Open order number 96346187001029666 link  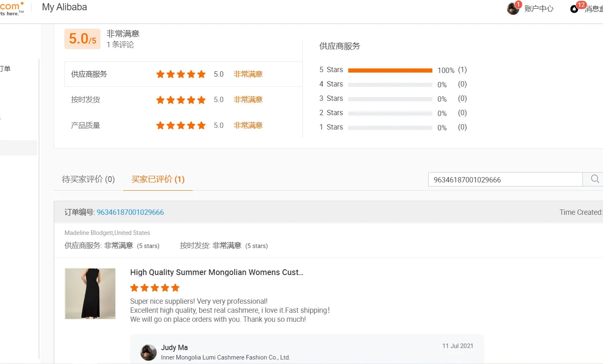[x=130, y=212]
